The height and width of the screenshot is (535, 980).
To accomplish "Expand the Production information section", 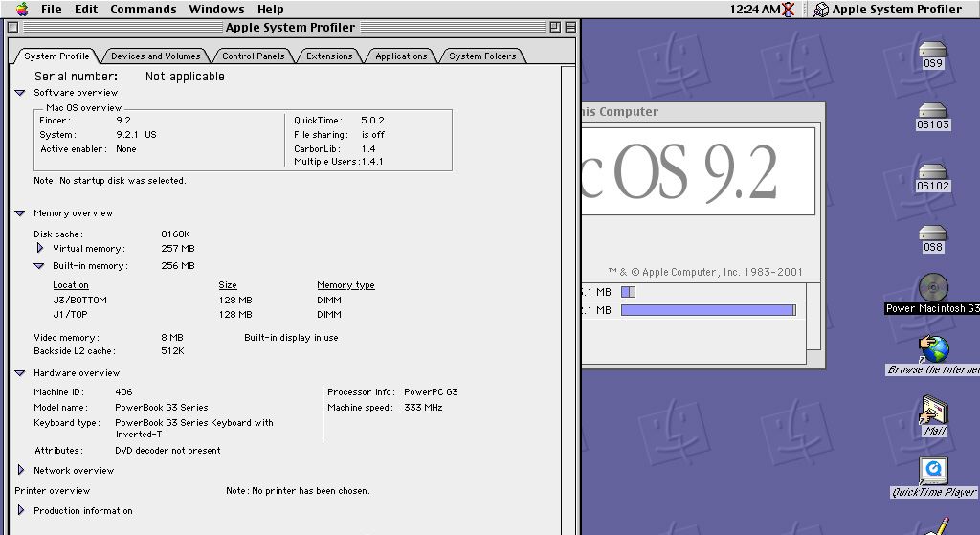I will [x=21, y=510].
